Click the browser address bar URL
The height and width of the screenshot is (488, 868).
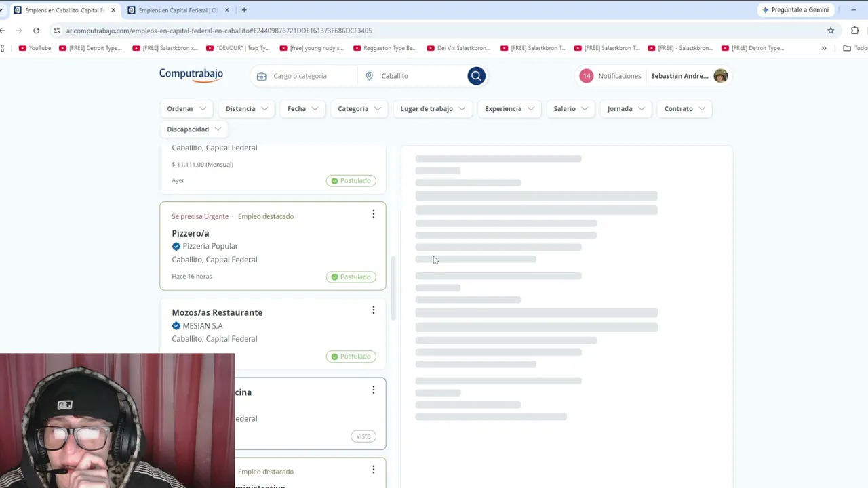click(219, 30)
